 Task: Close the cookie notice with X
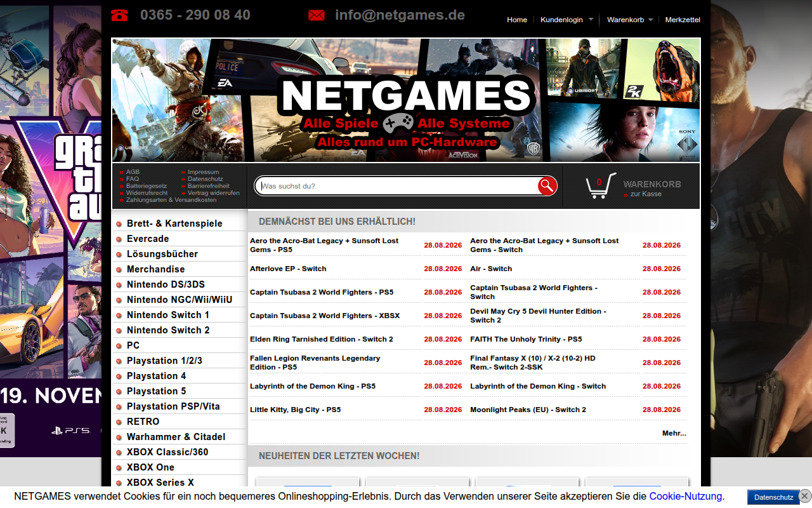point(804,496)
